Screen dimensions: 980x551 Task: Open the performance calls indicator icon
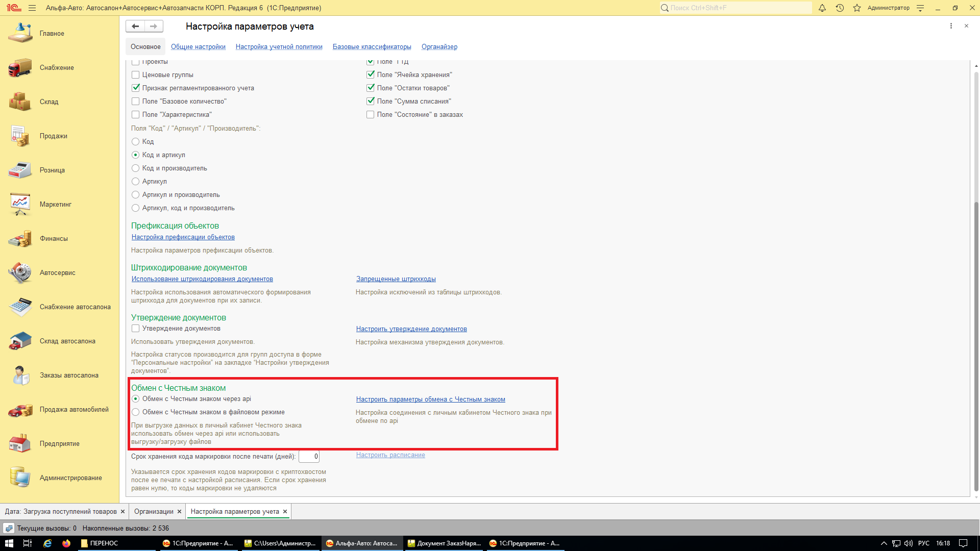[x=9, y=528]
